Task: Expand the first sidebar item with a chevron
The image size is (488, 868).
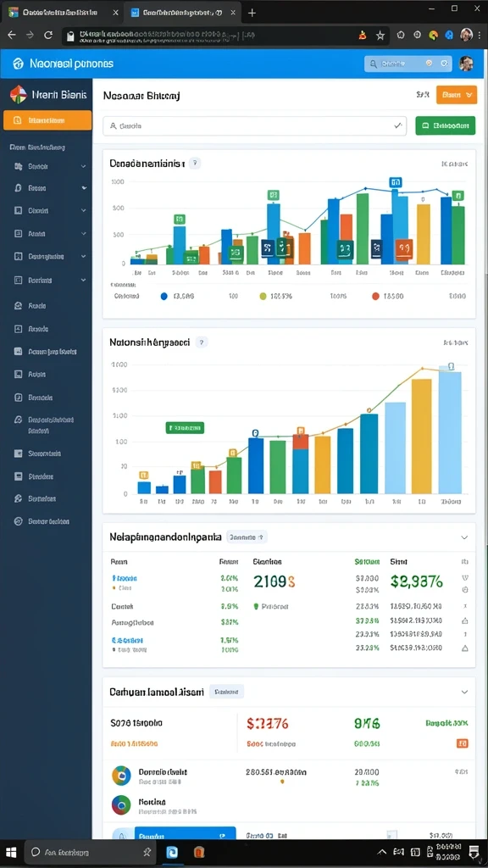Action: 50,166
